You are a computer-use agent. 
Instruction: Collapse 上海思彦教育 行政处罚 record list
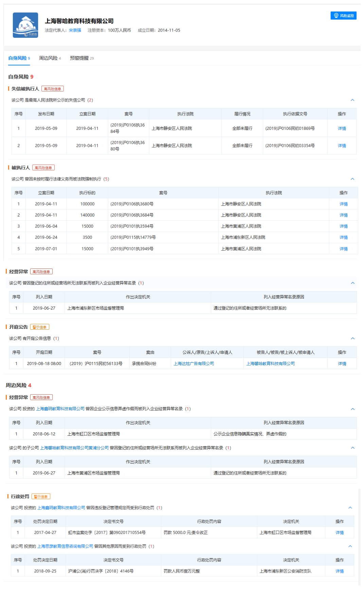coord(350,546)
